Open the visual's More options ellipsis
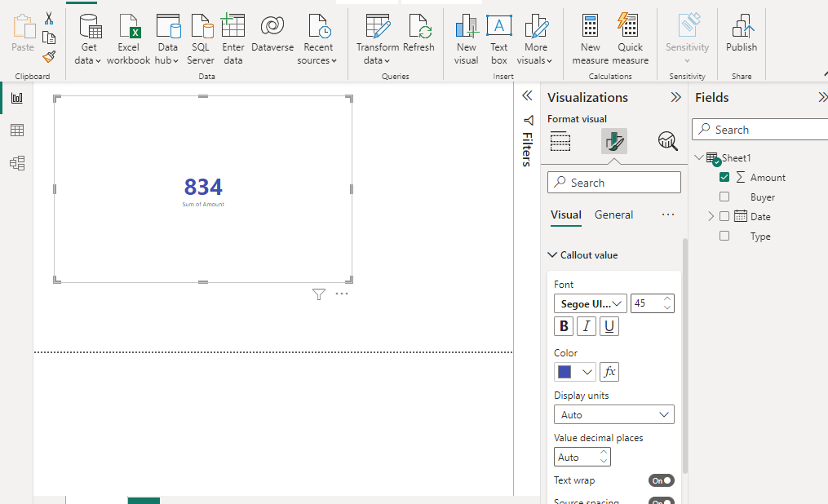Image resolution: width=828 pixels, height=504 pixels. point(342,294)
